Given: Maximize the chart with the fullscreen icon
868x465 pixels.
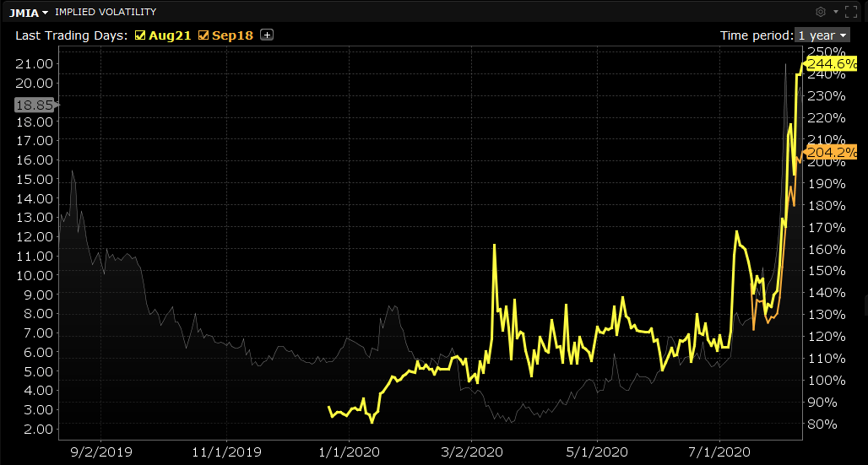Looking at the screenshot, I should [x=851, y=12].
